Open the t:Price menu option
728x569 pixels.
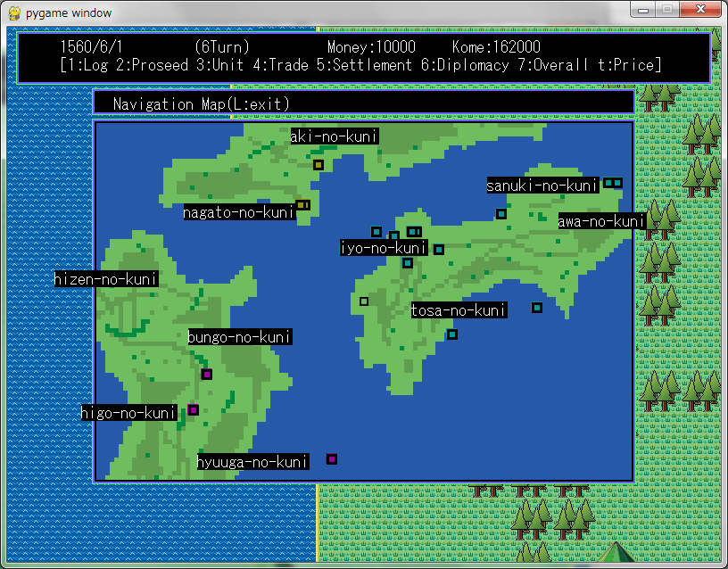click(x=626, y=65)
